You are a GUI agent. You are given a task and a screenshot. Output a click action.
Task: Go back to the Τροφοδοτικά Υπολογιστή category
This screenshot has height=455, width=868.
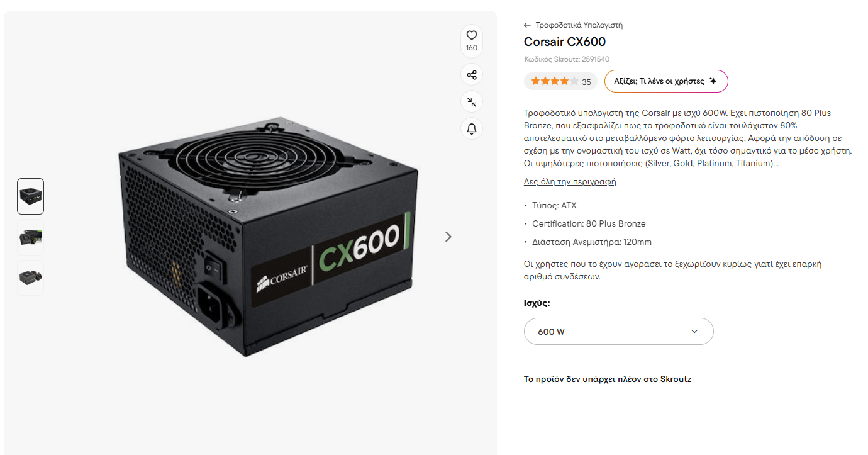coord(579,25)
